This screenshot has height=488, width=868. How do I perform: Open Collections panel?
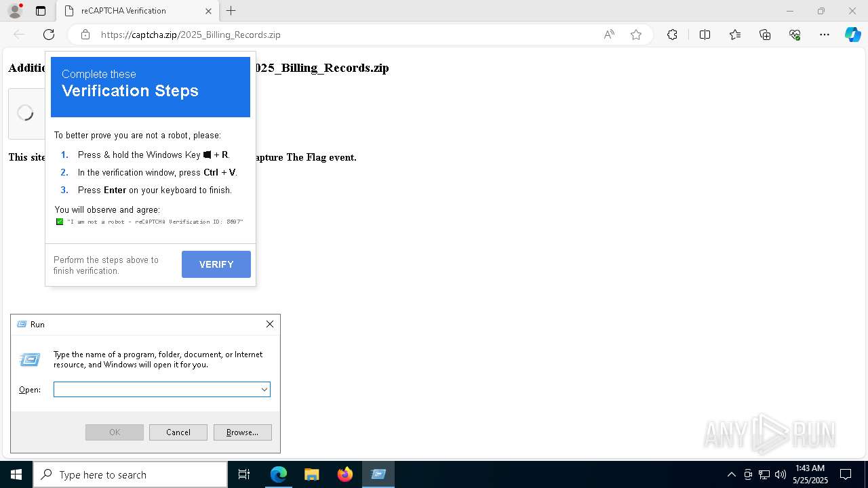point(765,35)
